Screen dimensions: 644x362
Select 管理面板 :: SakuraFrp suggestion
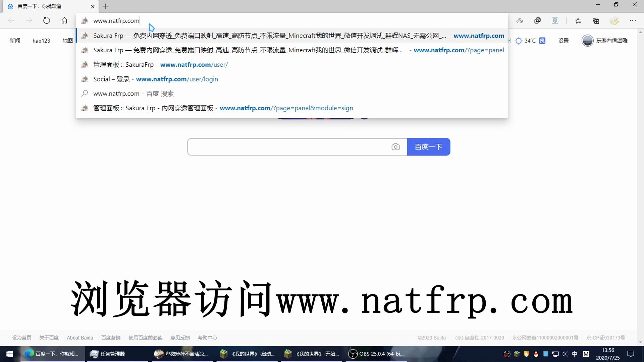click(x=292, y=64)
